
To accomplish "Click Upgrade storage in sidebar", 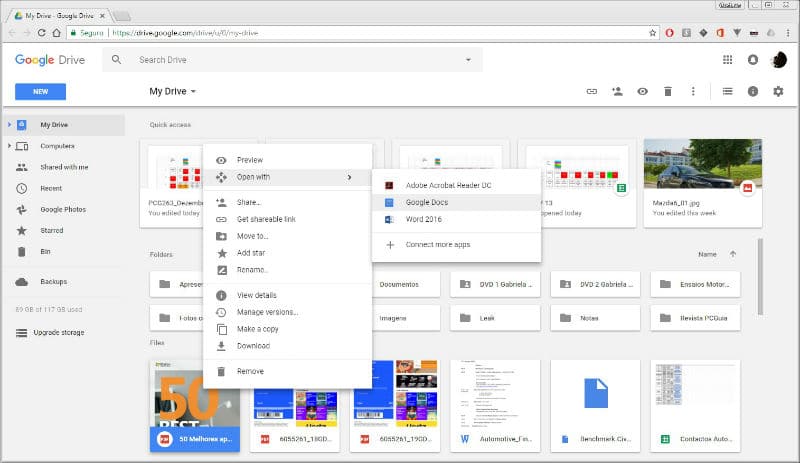I will 58,332.
